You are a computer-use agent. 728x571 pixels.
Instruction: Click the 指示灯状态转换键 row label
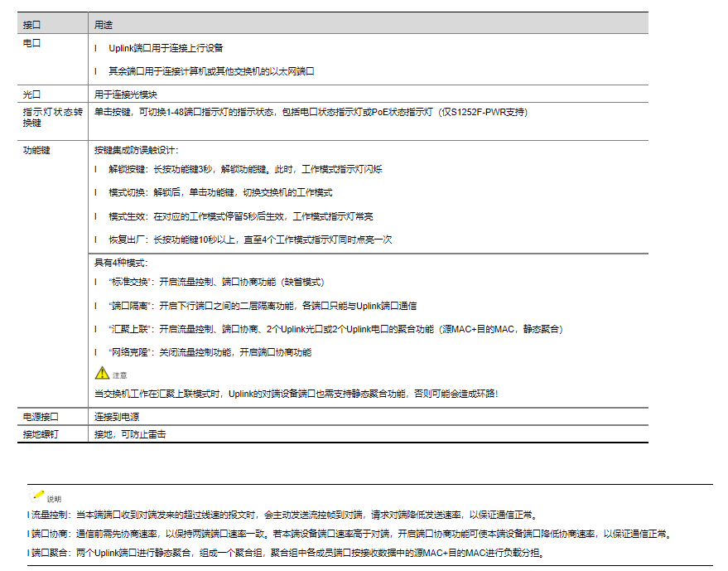(x=52, y=118)
